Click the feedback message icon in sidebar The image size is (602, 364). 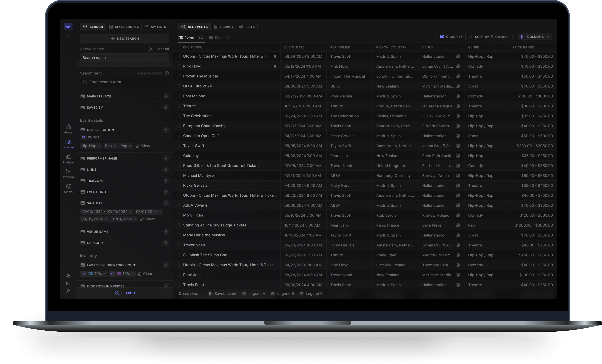pyautogui.click(x=68, y=284)
